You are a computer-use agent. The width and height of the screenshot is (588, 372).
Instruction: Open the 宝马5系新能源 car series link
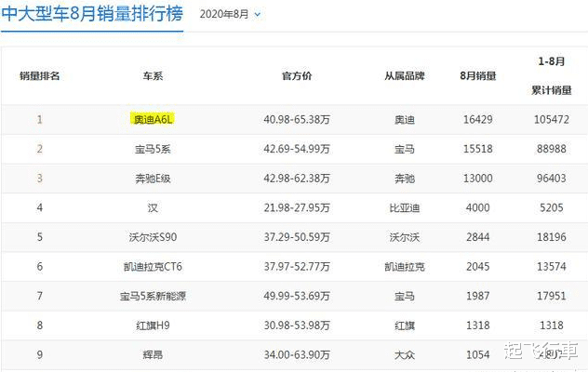point(153,297)
